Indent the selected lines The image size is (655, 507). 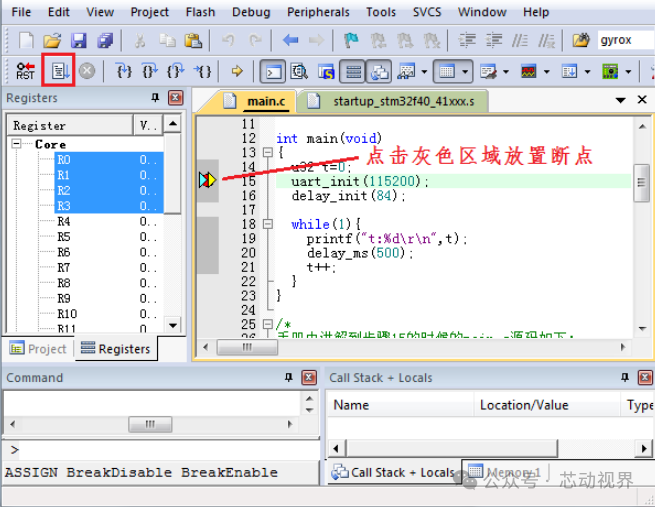click(467, 41)
